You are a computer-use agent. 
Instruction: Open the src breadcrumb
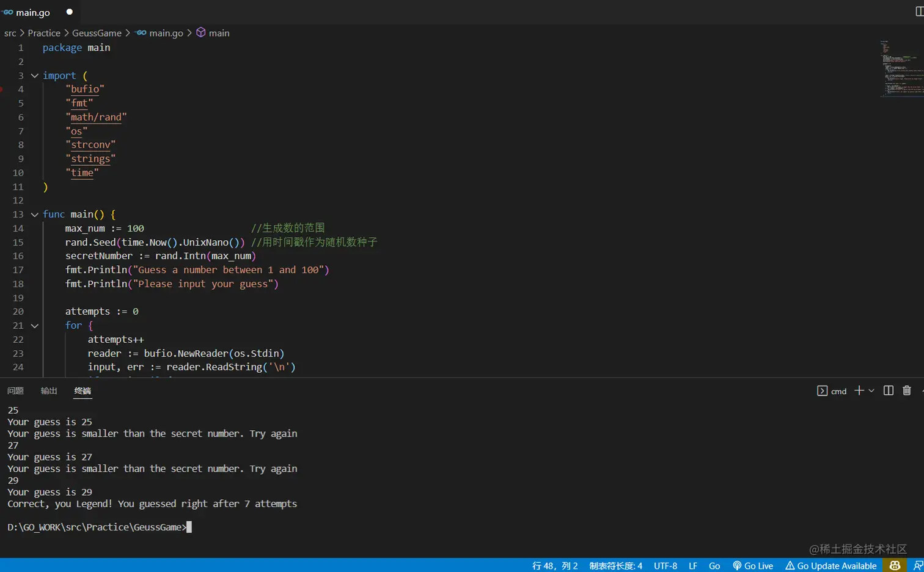pyautogui.click(x=10, y=33)
